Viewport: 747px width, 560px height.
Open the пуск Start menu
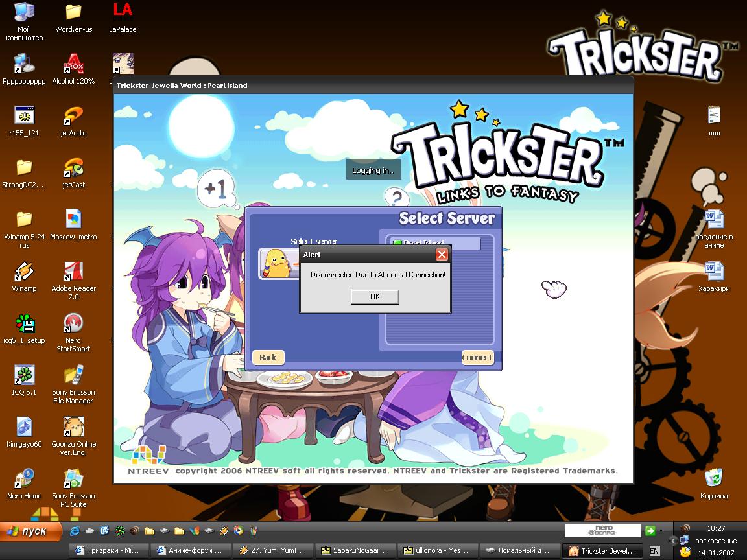click(31, 531)
